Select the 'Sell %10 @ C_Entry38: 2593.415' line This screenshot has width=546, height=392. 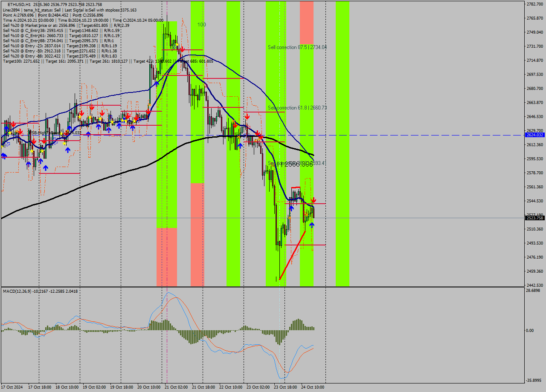point(61,30)
